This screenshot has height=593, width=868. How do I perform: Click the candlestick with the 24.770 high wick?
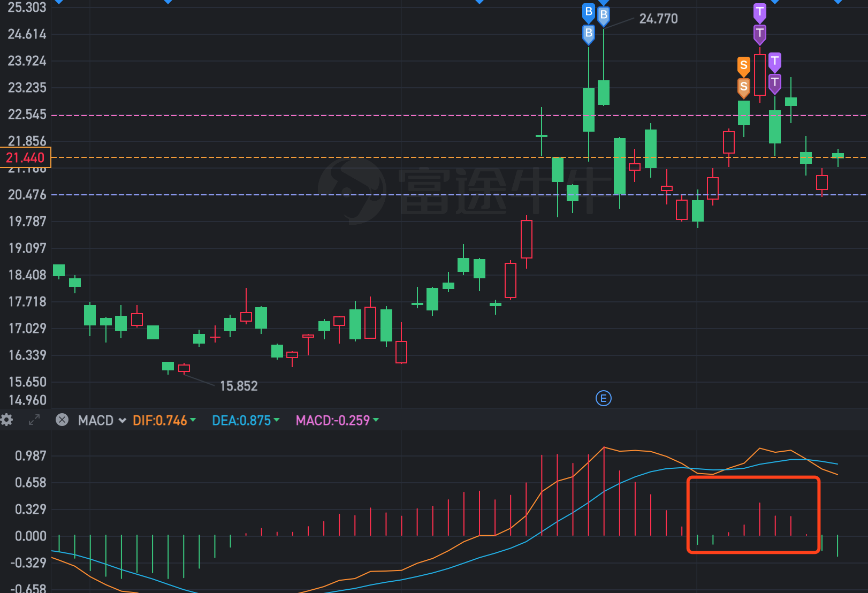click(x=604, y=93)
